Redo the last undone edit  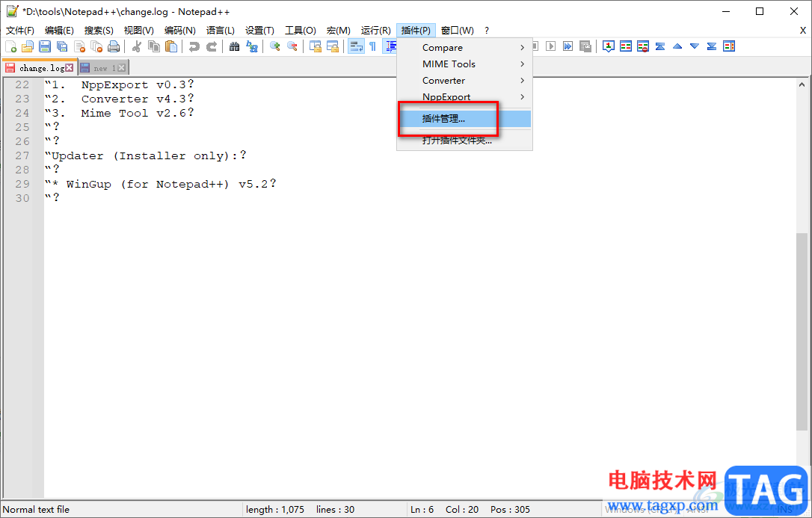pyautogui.click(x=212, y=46)
